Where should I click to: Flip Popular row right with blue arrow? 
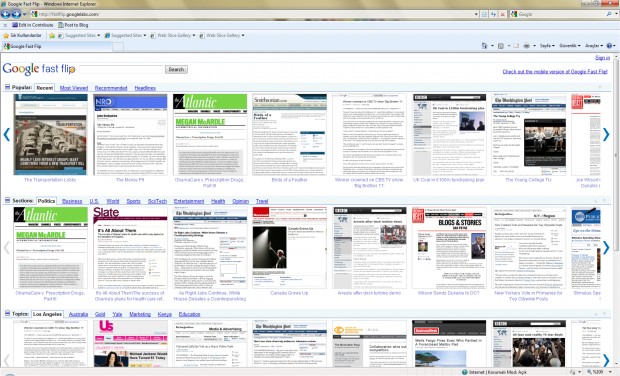(x=606, y=135)
